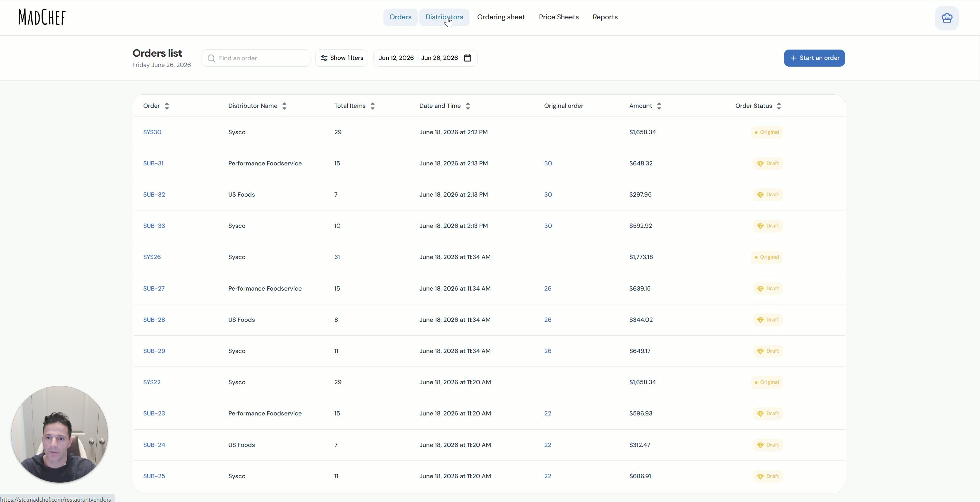Screen dimensions: 980x502
Task: Open order SUB-27
Action: pyautogui.click(x=154, y=289)
